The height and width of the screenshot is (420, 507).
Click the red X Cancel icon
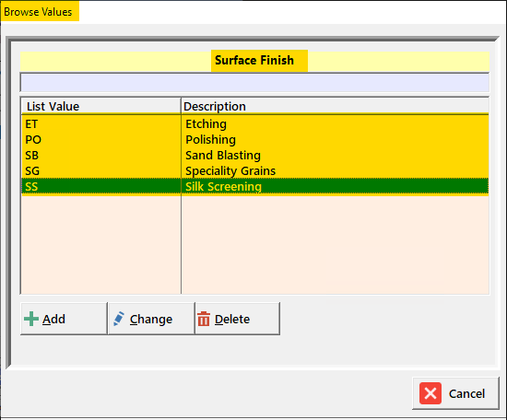430,393
